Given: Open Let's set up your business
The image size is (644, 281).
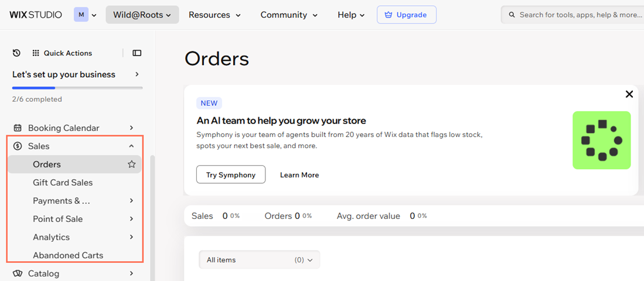Looking at the screenshot, I should tap(76, 74).
